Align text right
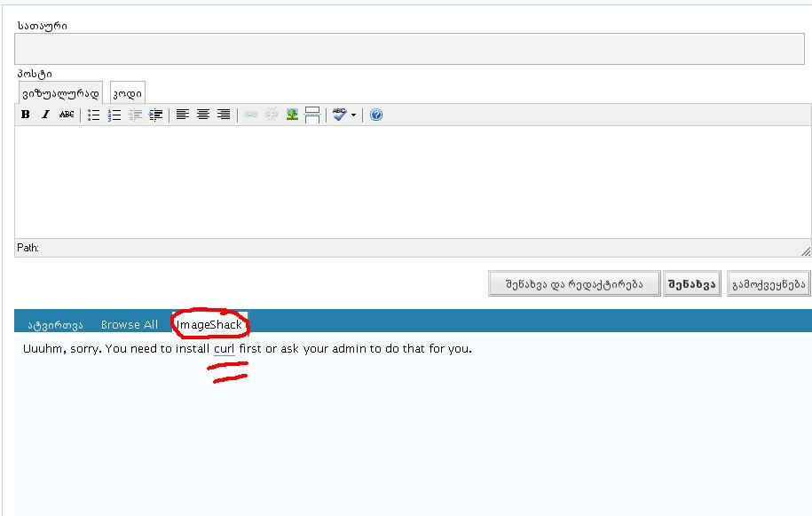The height and width of the screenshot is (516, 812). (x=224, y=115)
